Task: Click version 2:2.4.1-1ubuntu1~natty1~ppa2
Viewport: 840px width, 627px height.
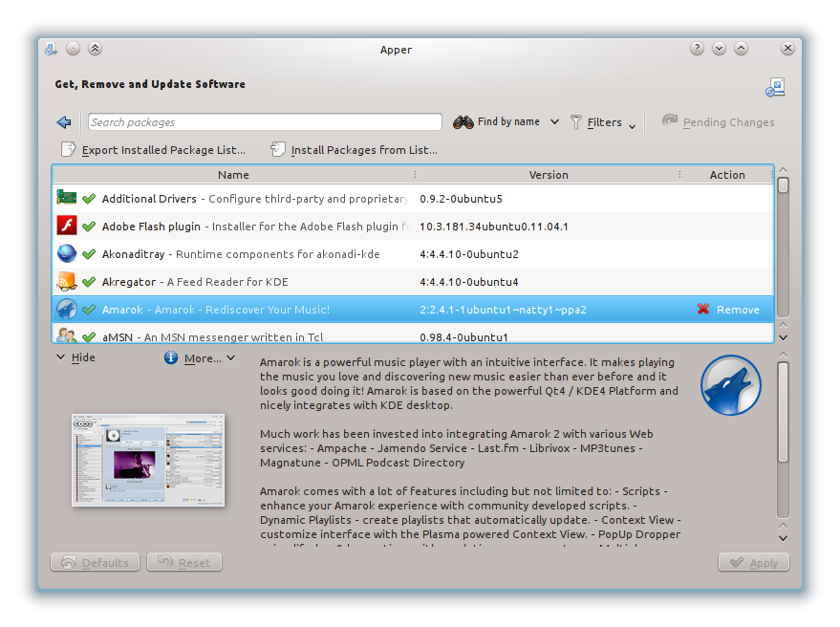Action: point(503,310)
